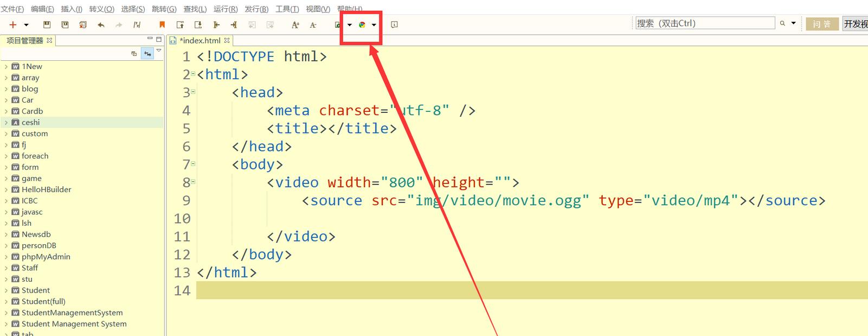Collapse the head tag fold on line 3
This screenshot has height=336, width=868.
[x=193, y=92]
